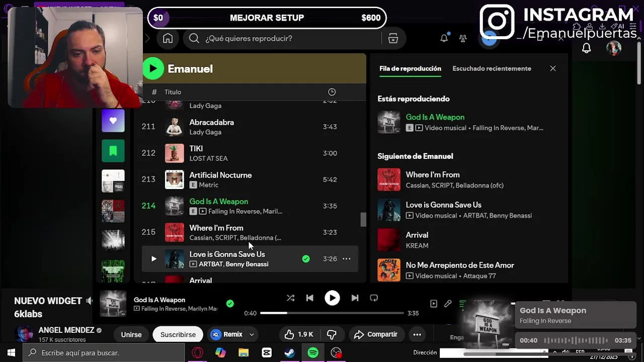Go to Spotify home via house icon
Viewport: 644px width, 362px height.
click(x=168, y=39)
